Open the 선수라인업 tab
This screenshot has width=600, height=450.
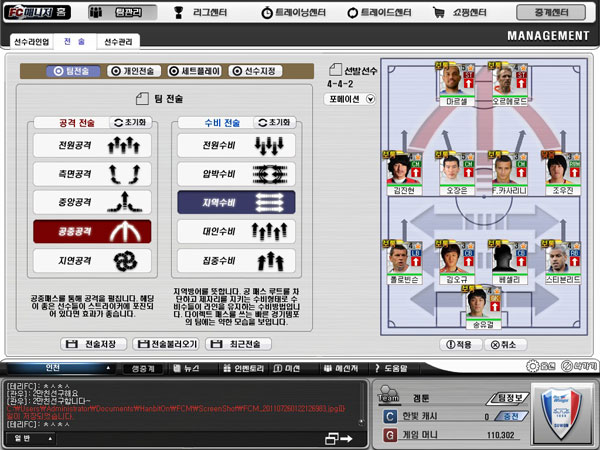[x=28, y=42]
